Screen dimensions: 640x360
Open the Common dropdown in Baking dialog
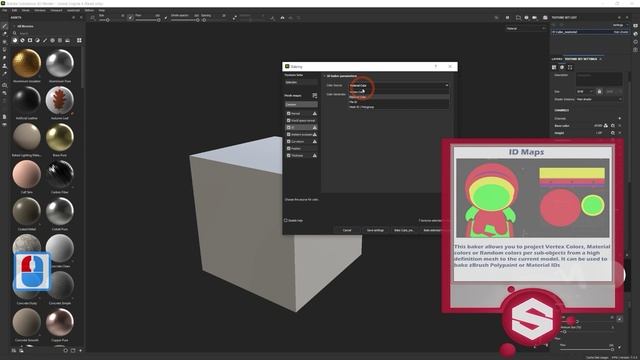pyautogui.click(x=301, y=104)
